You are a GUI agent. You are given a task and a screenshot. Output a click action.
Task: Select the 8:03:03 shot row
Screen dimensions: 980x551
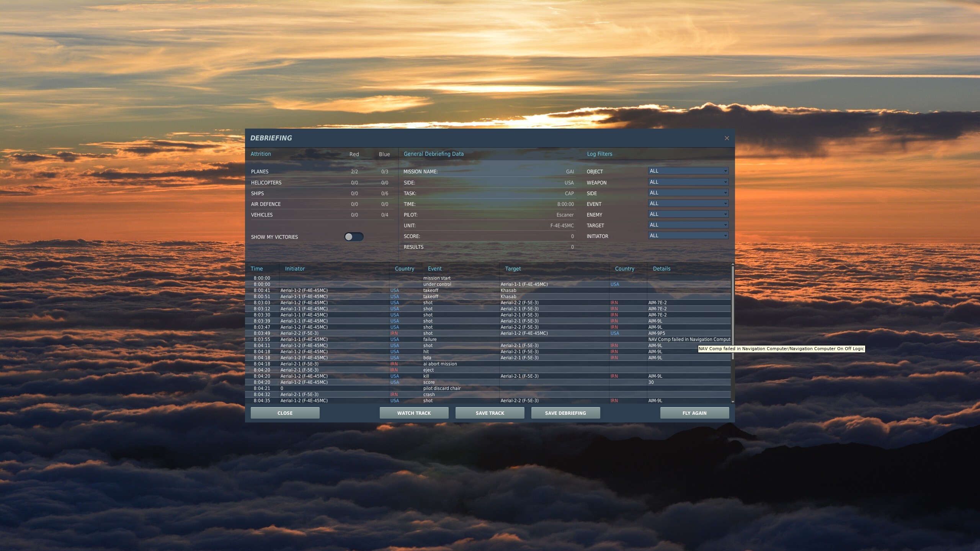(488, 303)
